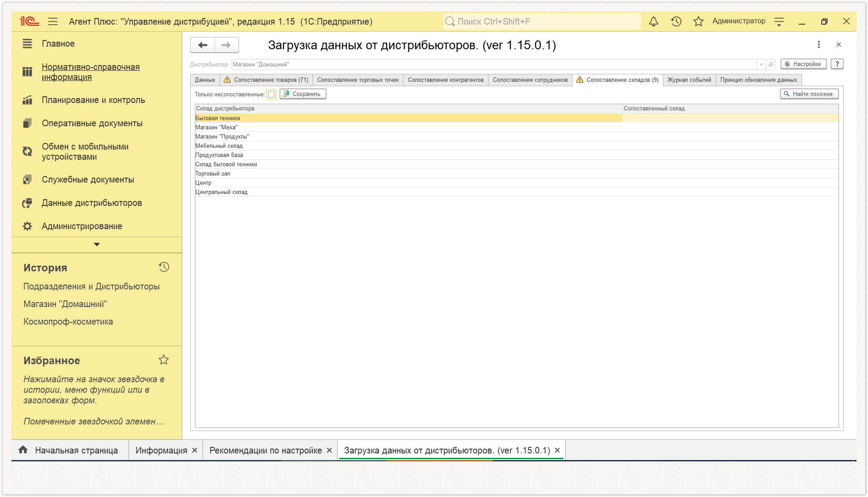Open Обмен с мобильными устройствами section
868x497 pixels.
click(x=85, y=151)
